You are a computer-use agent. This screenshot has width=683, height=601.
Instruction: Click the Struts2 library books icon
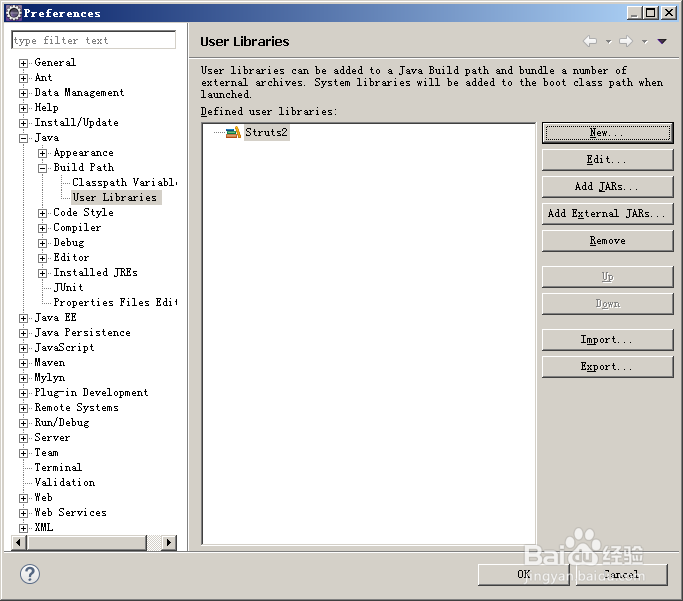(x=233, y=132)
